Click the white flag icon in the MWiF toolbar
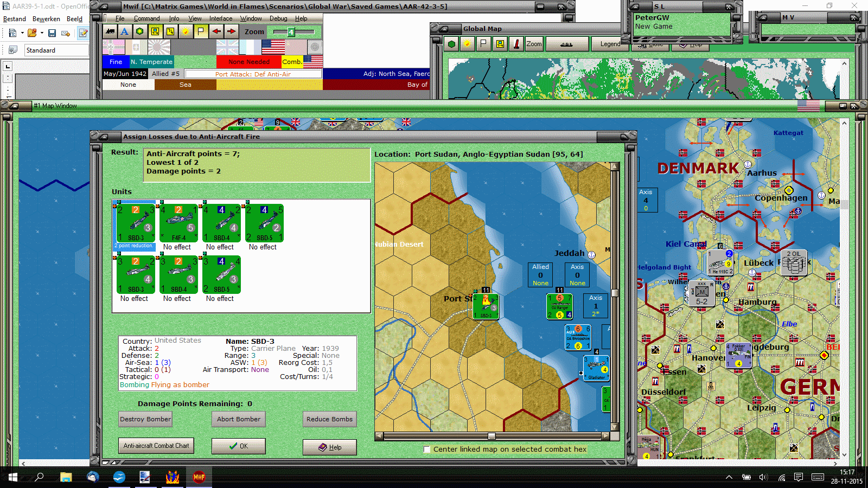Viewport: 868px width, 488px height. click(201, 31)
